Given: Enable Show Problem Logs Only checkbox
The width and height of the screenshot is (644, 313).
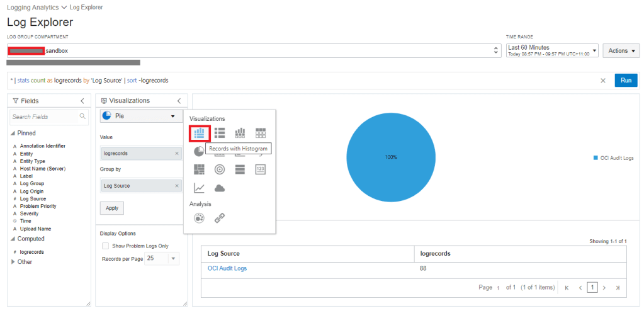Looking at the screenshot, I should click(x=105, y=246).
